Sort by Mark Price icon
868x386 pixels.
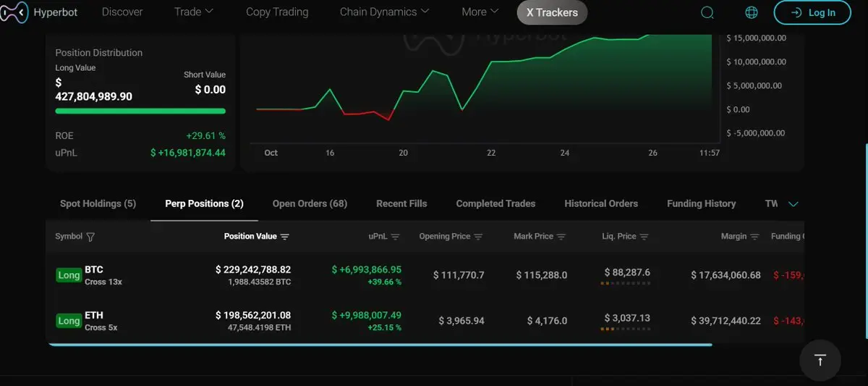click(x=561, y=237)
